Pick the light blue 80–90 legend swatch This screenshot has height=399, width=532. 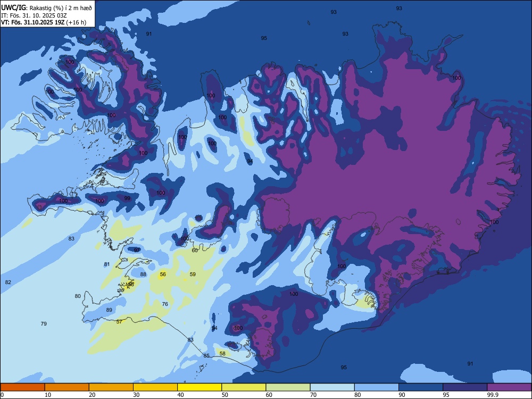tap(377, 387)
